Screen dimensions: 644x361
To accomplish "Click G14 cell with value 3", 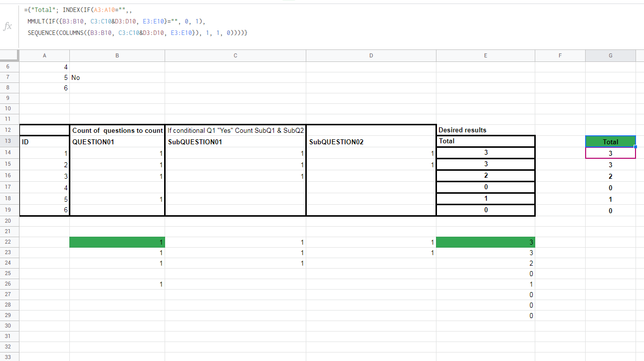I will (611, 153).
